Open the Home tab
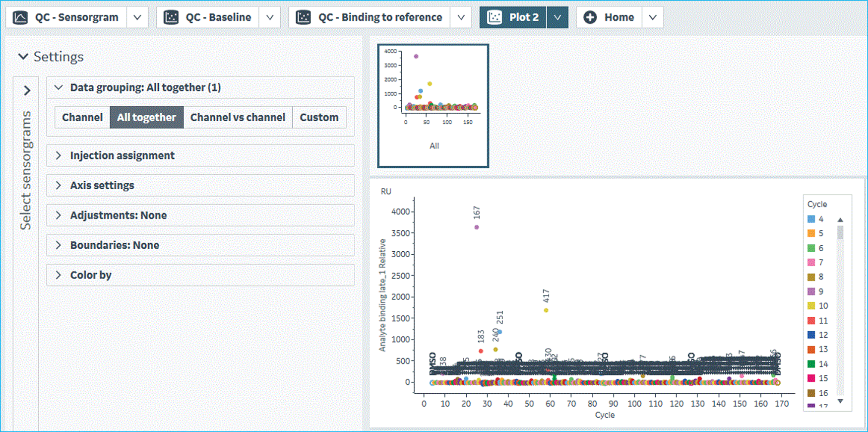868x432 pixels. 619,17
